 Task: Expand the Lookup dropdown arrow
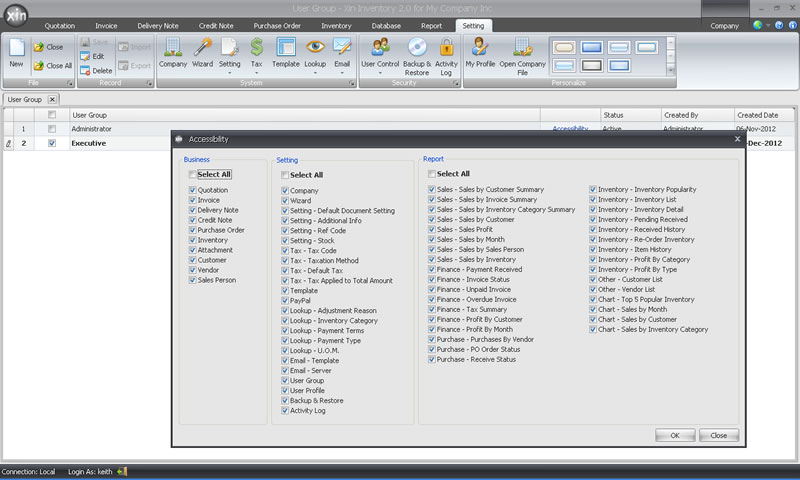(315, 73)
